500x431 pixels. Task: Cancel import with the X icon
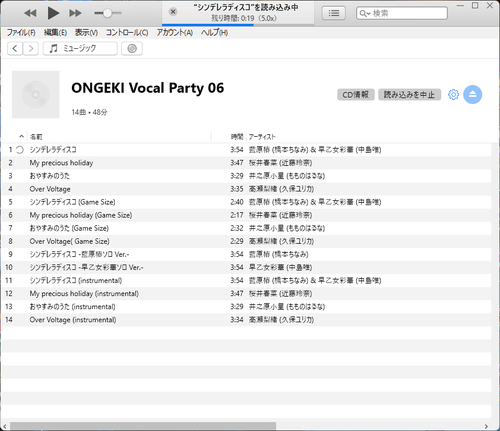[x=173, y=12]
